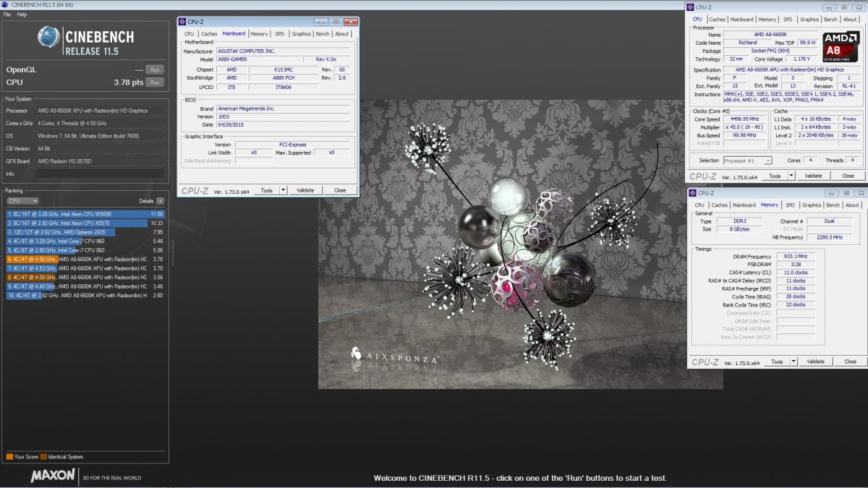Click the CPU-Z title icon of the Mainboard window
This screenshot has height=488, width=868.
click(x=182, y=22)
